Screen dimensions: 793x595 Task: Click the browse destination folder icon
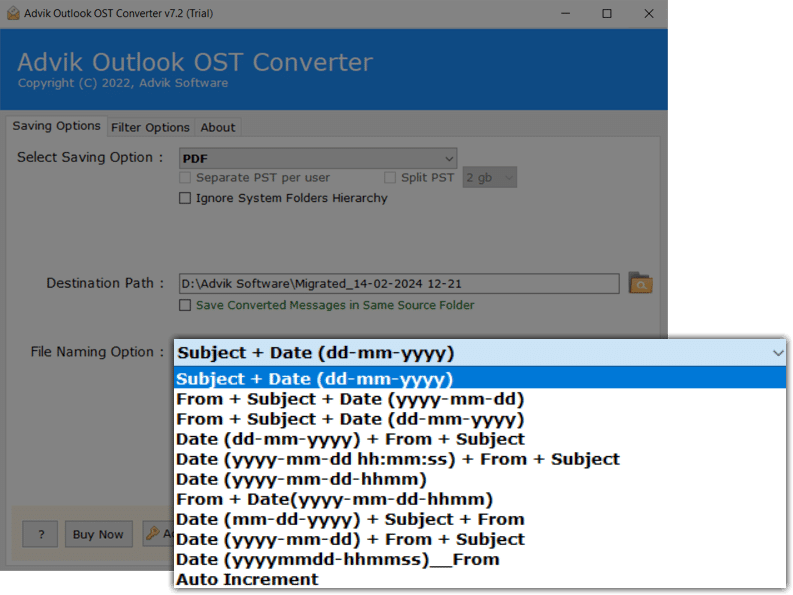tap(640, 283)
